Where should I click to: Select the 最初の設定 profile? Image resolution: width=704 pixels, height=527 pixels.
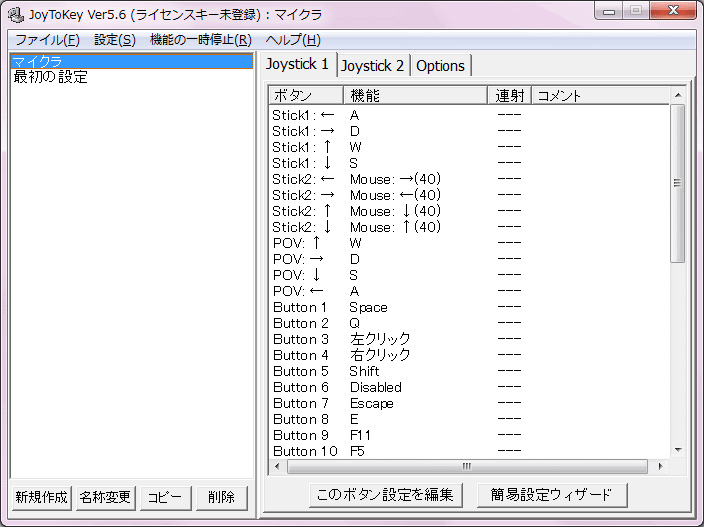(132, 77)
